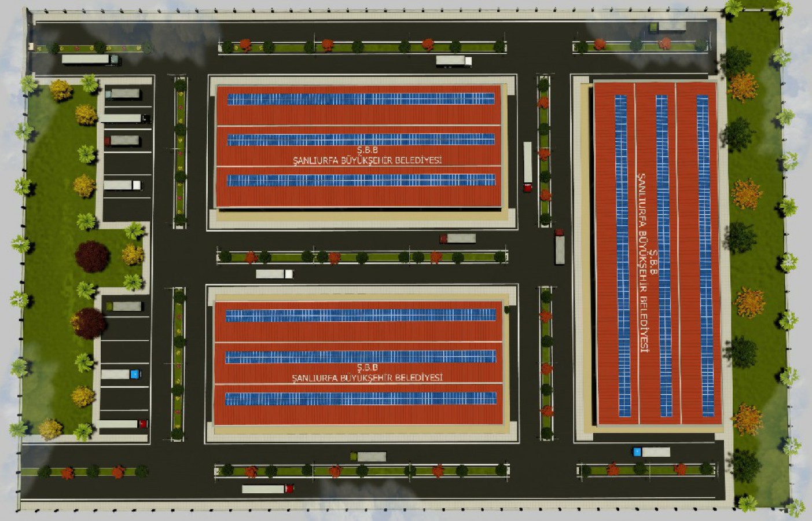
Task: Select the leftmost solar panel column on right building
Action: [x=622, y=255]
